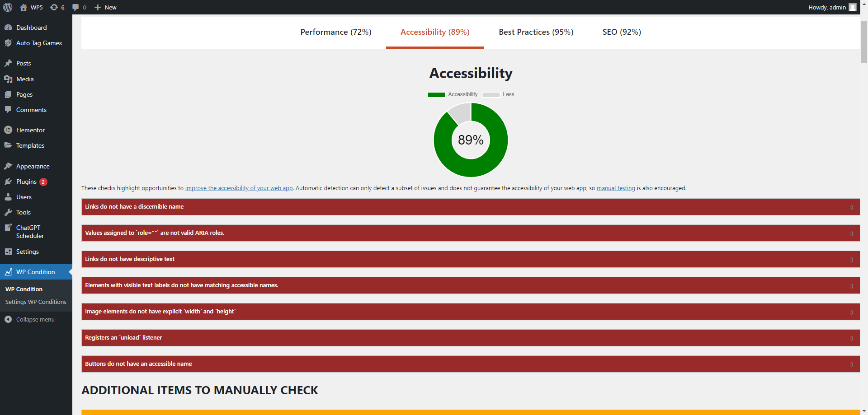Click the Tools wrench icon

(x=8, y=212)
